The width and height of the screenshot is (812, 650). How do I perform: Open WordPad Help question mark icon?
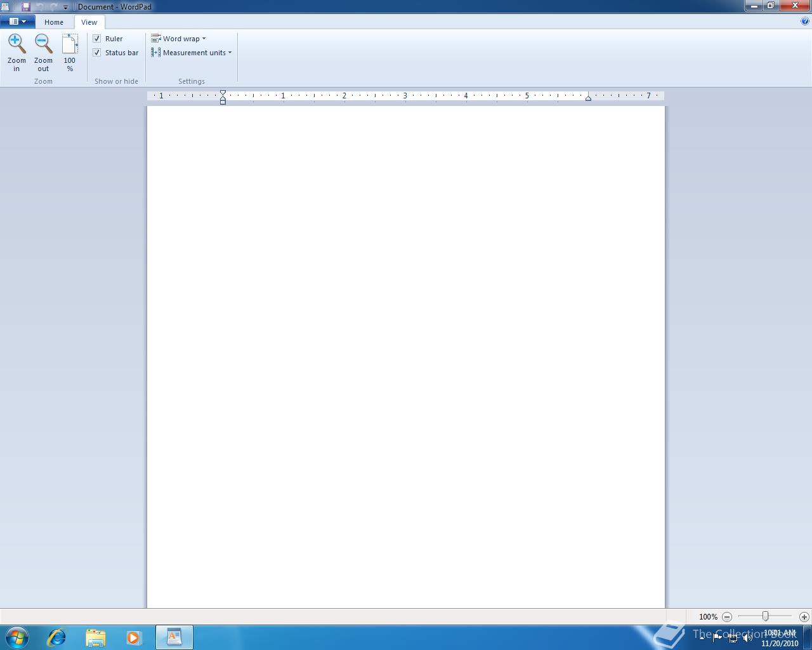tap(805, 21)
